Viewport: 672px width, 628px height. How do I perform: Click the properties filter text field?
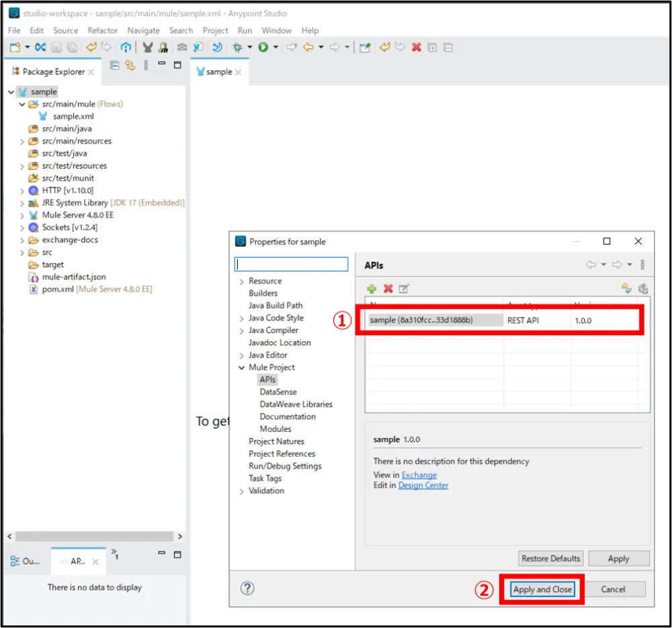[291, 265]
